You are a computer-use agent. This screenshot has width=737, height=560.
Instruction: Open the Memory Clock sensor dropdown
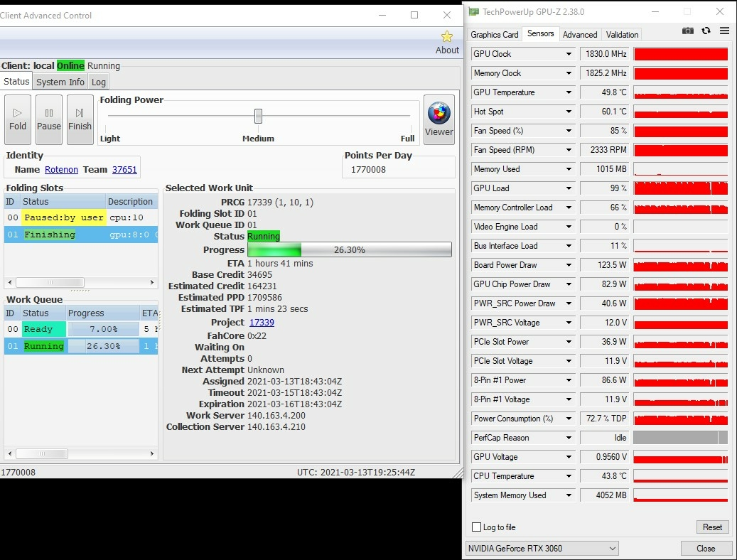569,73
